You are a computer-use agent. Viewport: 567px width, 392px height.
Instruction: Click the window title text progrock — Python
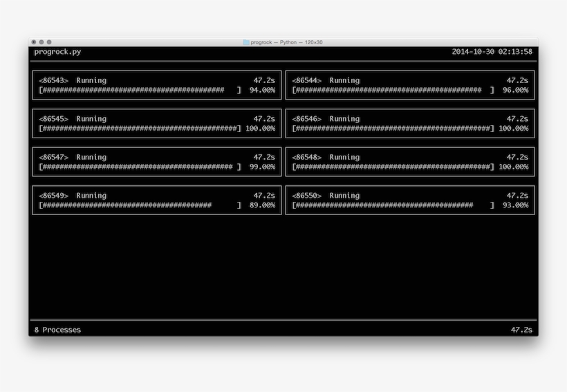tap(274, 42)
